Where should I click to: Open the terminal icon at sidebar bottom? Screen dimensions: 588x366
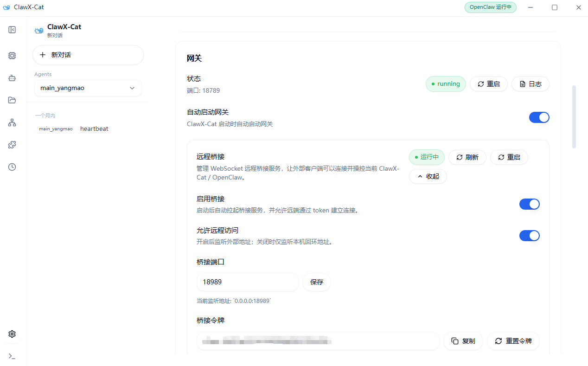click(12, 356)
